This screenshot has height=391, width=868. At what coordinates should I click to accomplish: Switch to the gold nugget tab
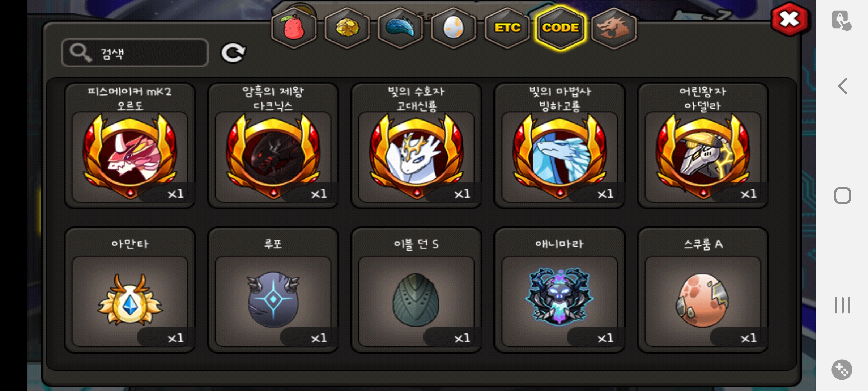tap(347, 28)
